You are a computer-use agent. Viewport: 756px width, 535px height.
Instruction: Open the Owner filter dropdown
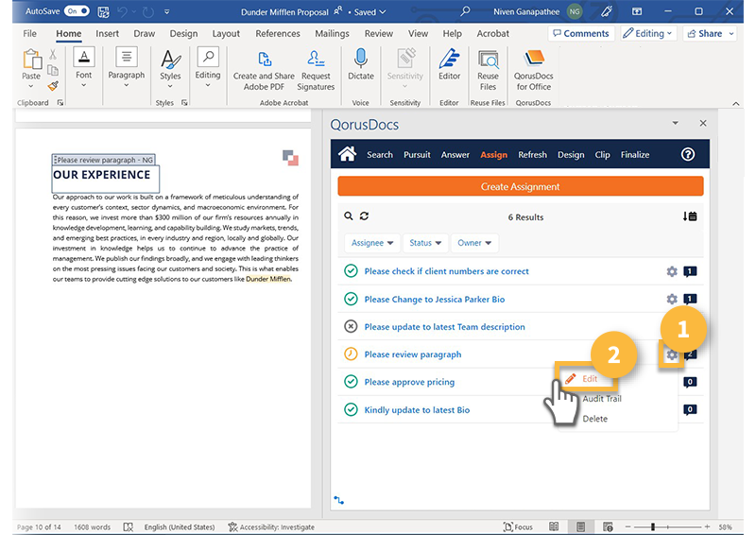[x=474, y=243]
